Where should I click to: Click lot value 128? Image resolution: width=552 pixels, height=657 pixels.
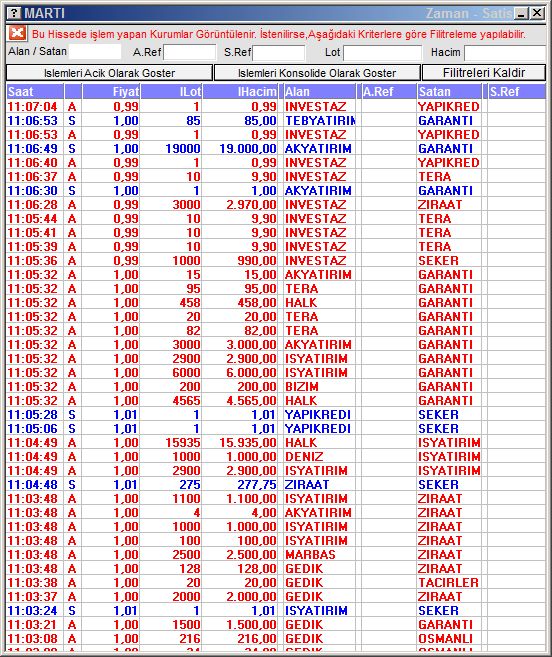point(189,569)
